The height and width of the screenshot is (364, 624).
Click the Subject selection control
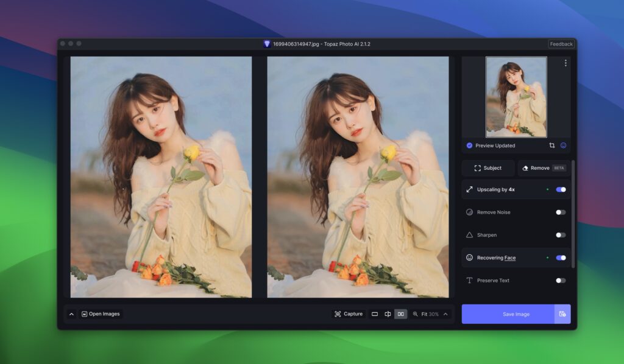(x=487, y=168)
